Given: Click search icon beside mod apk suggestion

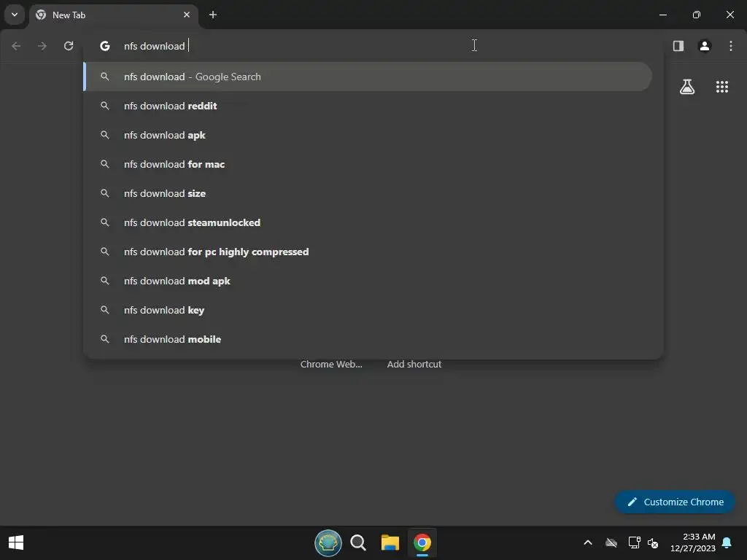Looking at the screenshot, I should (x=105, y=281).
